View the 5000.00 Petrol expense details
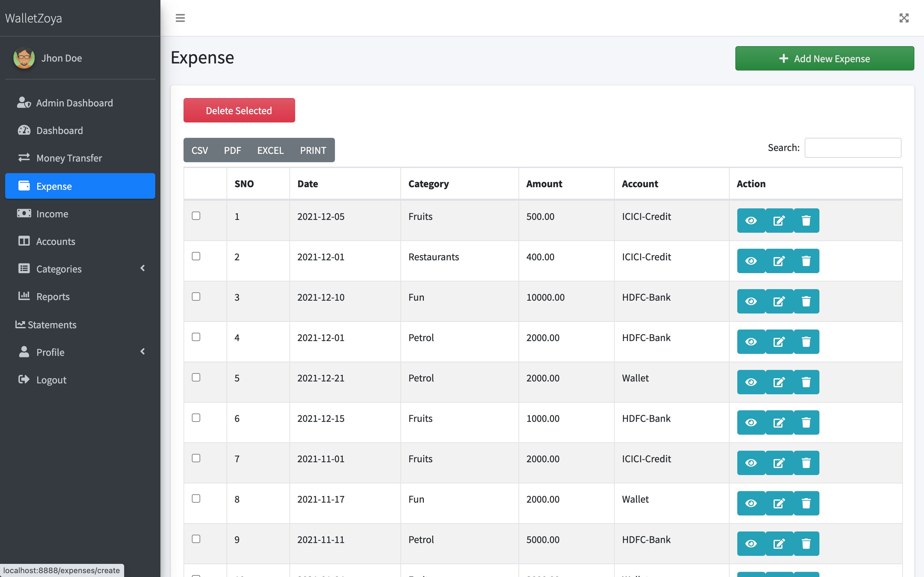Screen dimensions: 924x577 [751, 543]
